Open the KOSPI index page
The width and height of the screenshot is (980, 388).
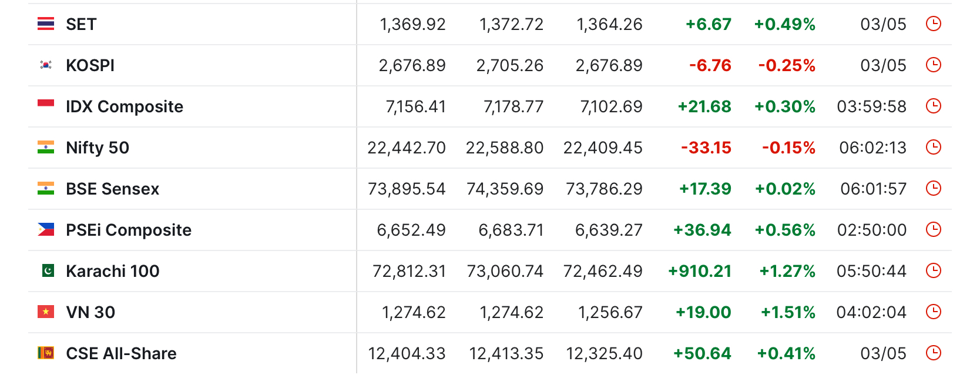click(x=90, y=65)
